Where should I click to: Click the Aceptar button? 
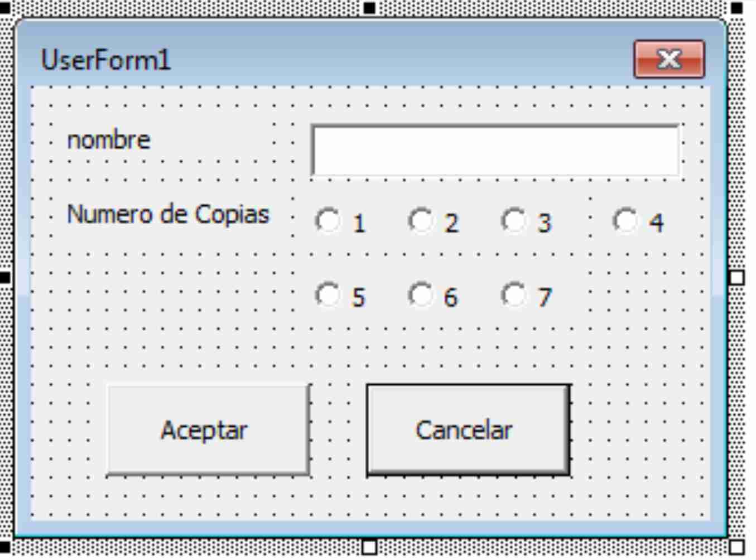(208, 429)
